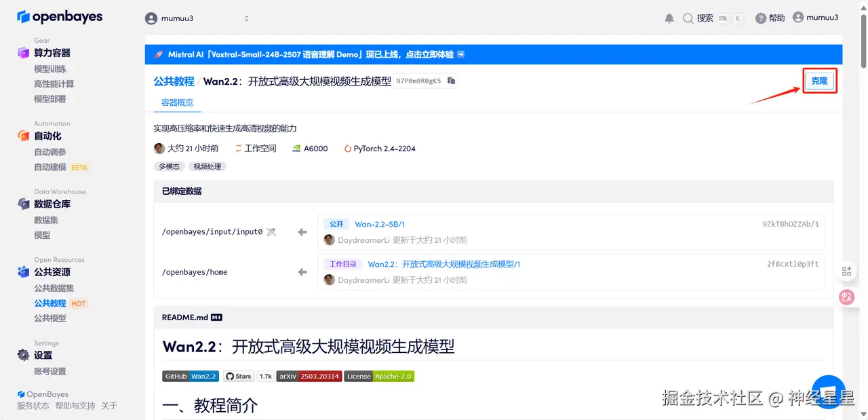Click the PyTorch icon

point(348,149)
